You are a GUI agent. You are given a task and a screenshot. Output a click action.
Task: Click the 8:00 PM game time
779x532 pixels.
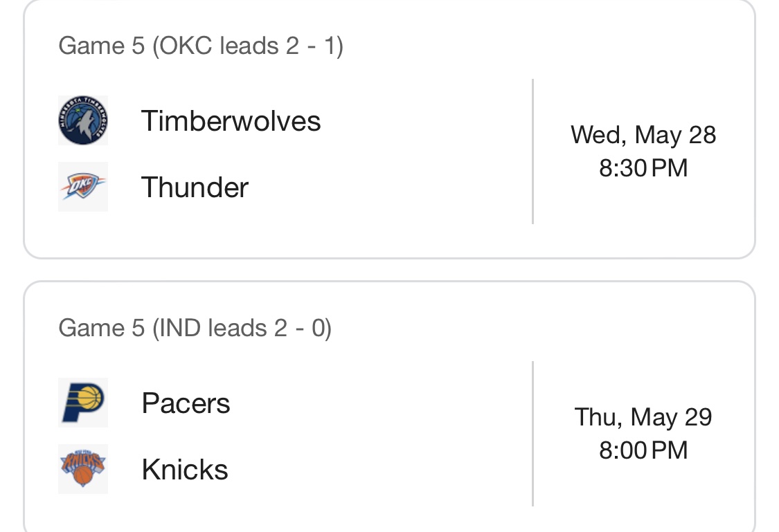click(643, 450)
